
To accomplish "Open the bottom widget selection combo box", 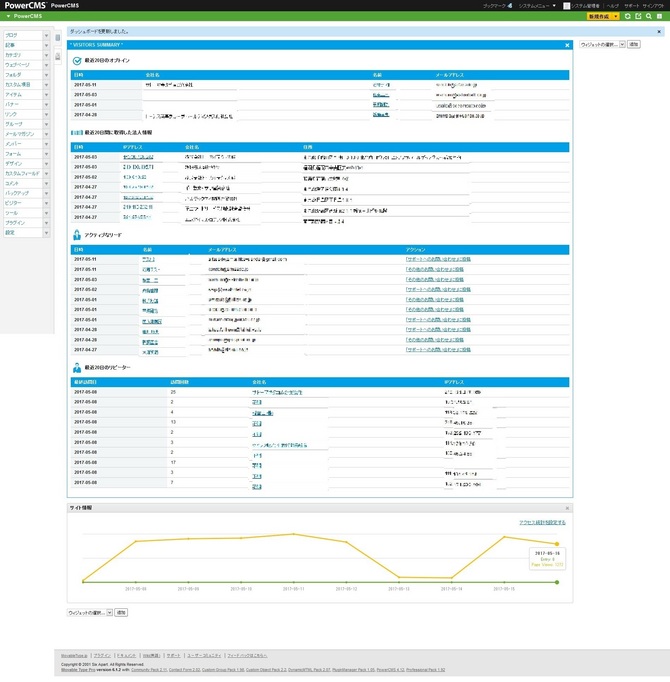I will (x=90, y=613).
